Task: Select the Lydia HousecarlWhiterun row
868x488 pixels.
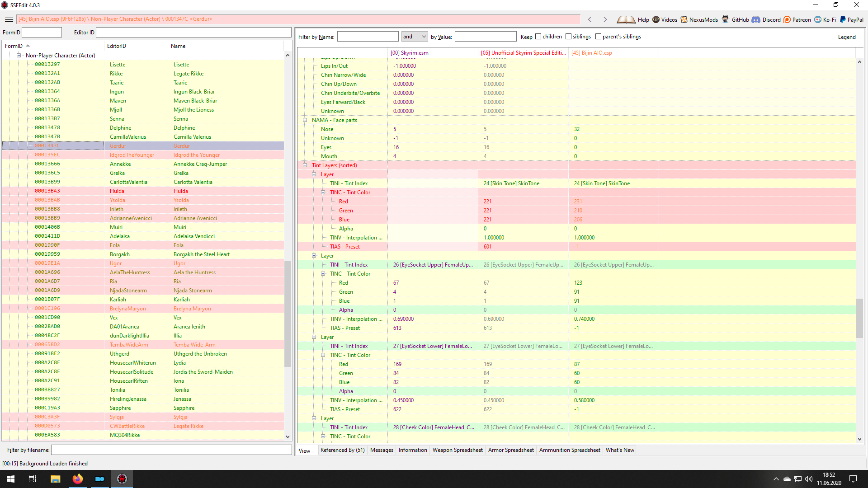Action: pos(143,363)
